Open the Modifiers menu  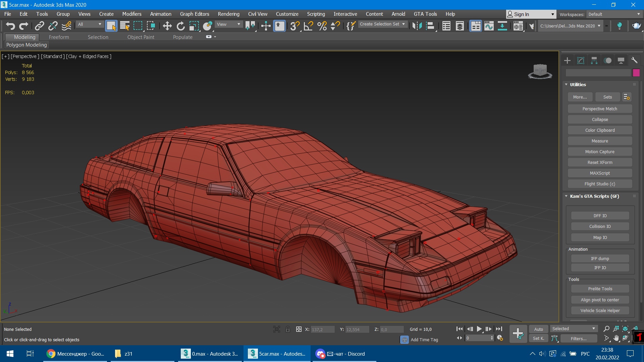pos(131,14)
